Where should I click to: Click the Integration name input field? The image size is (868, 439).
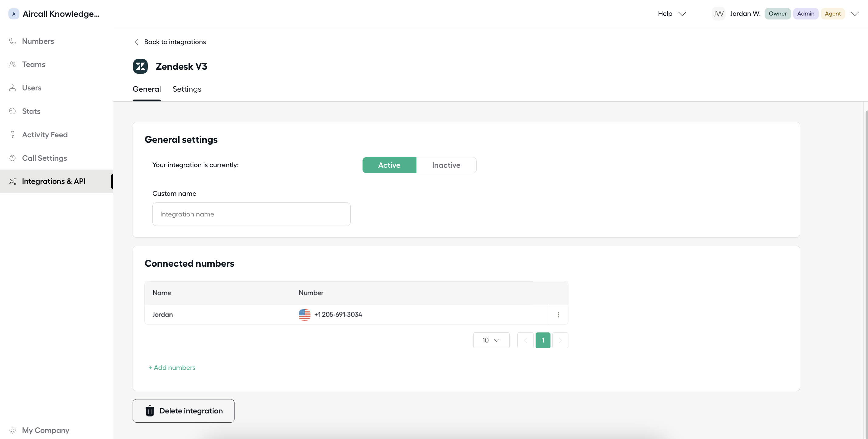point(252,214)
